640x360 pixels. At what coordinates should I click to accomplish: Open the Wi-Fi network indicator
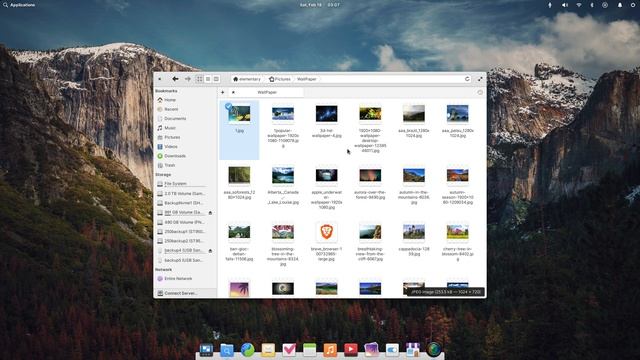tap(579, 5)
